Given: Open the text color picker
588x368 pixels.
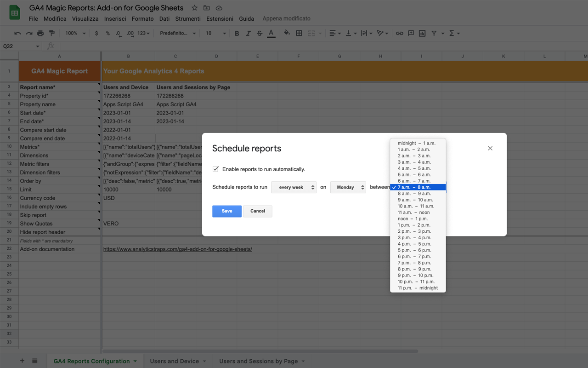Looking at the screenshot, I should click(x=271, y=33).
